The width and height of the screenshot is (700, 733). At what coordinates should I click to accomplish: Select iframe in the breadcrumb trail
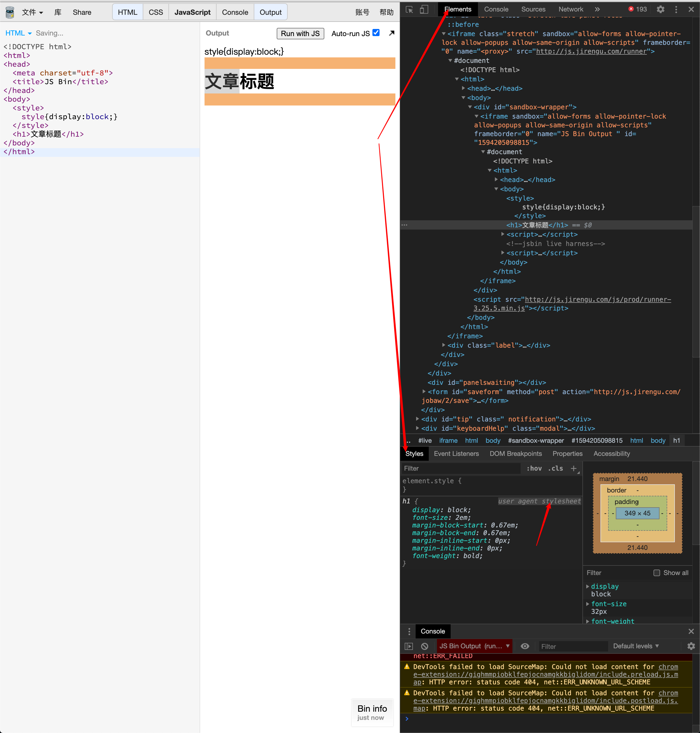coord(448,441)
